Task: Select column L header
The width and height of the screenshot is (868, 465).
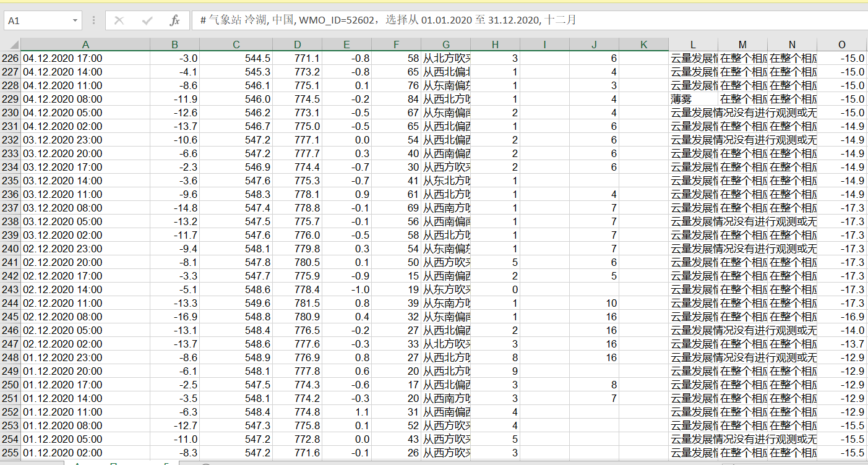Action: click(693, 45)
